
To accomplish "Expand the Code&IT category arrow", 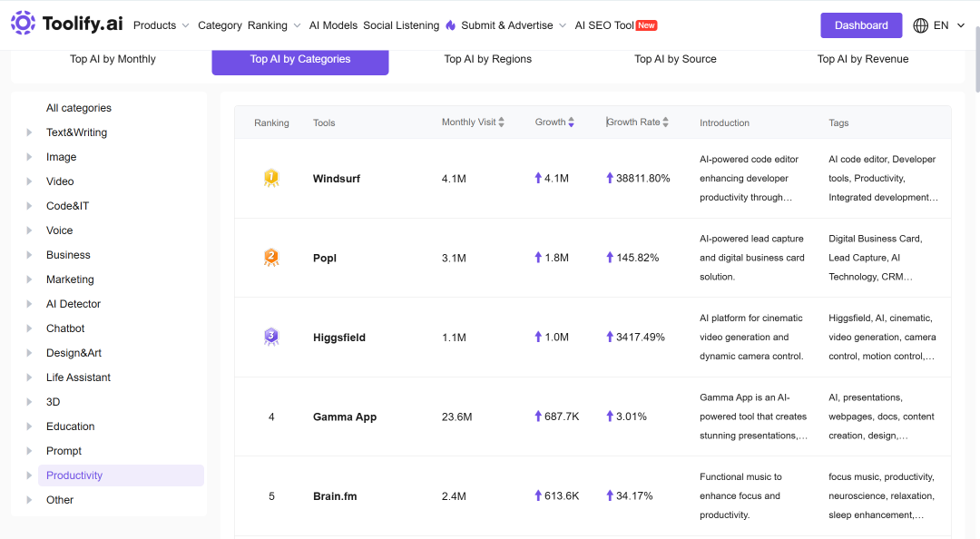I will click(x=29, y=206).
